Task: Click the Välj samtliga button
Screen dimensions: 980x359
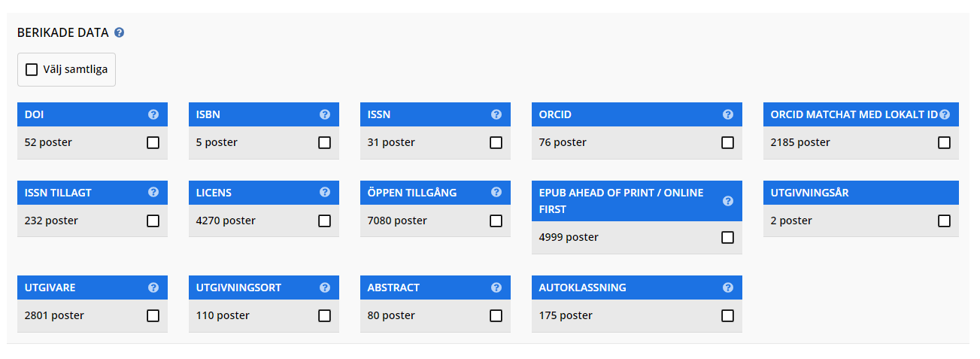Action: click(x=67, y=69)
